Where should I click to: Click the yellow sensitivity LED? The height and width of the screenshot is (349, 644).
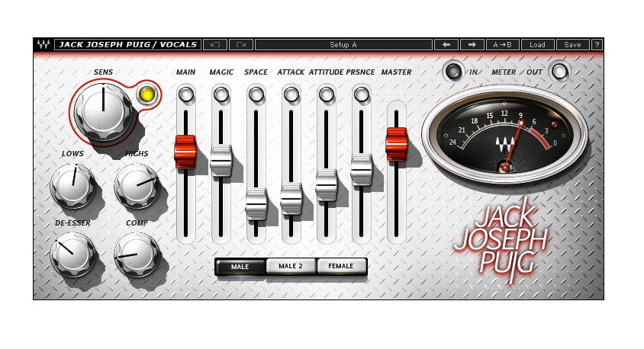(x=147, y=94)
